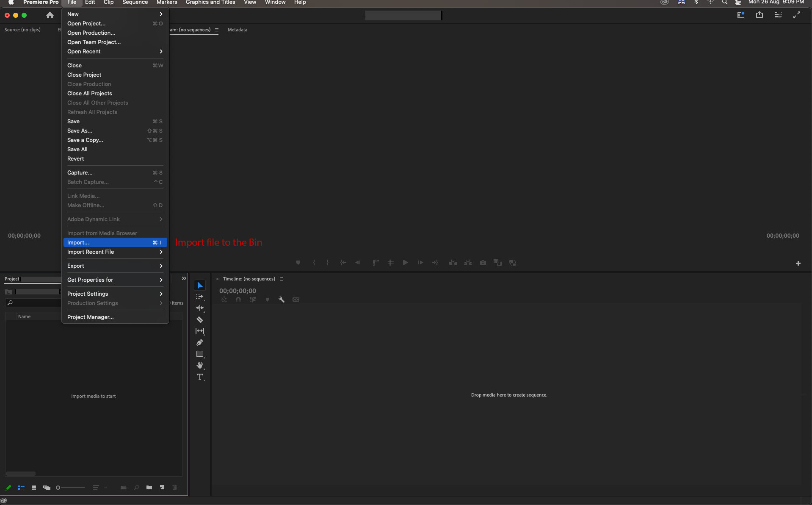This screenshot has height=505, width=812.
Task: Toggle the Show Guides button
Action: pos(391,263)
